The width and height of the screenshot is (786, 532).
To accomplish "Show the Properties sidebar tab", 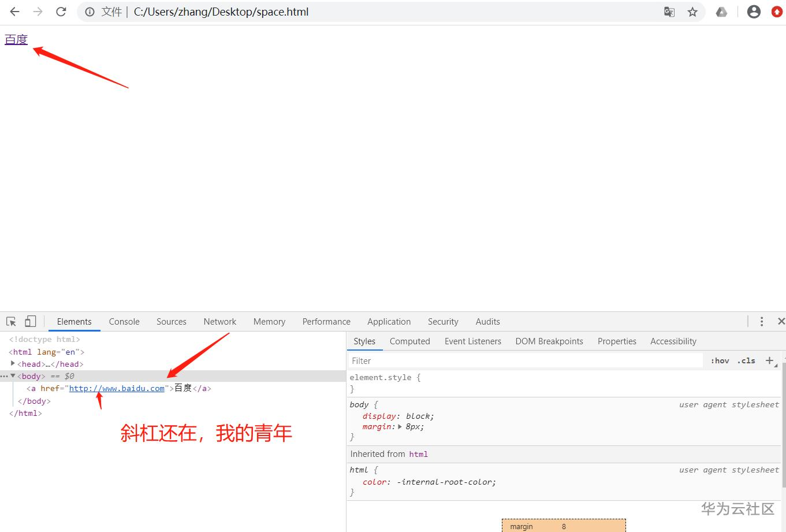I will coord(617,341).
